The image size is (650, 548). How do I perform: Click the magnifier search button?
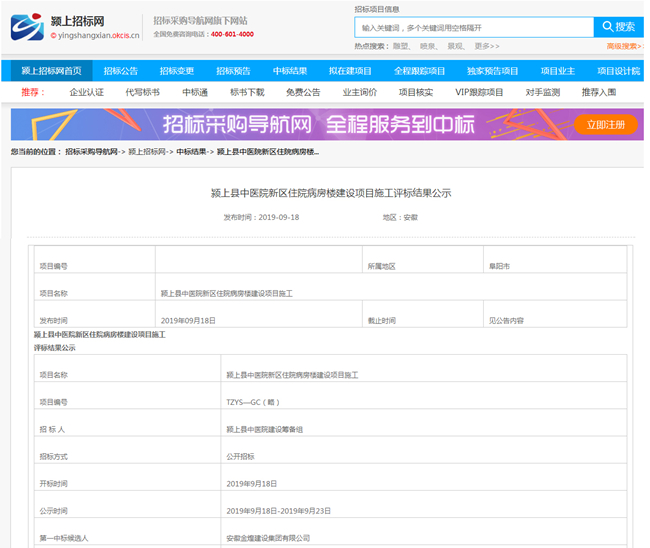[618, 27]
